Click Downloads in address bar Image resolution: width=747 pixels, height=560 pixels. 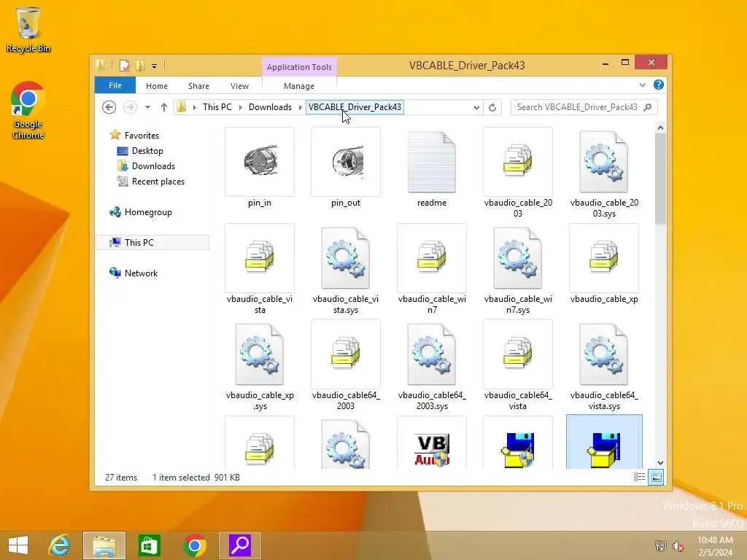[x=270, y=107]
